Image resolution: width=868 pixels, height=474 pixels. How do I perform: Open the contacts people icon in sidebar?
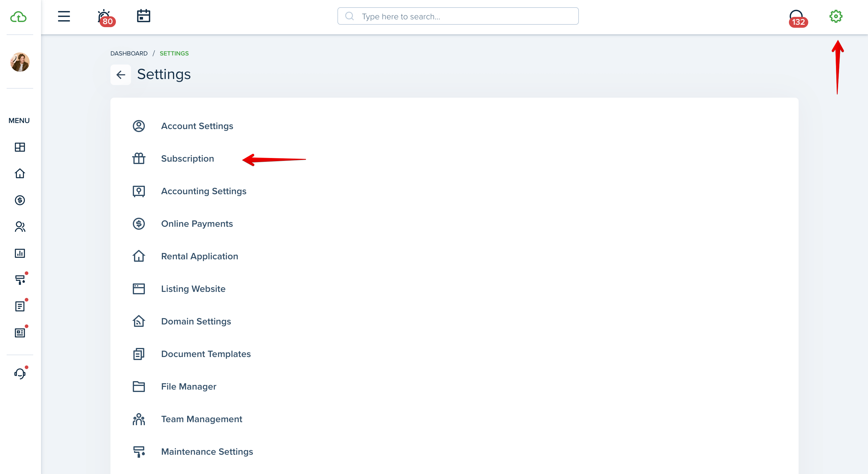(x=20, y=226)
